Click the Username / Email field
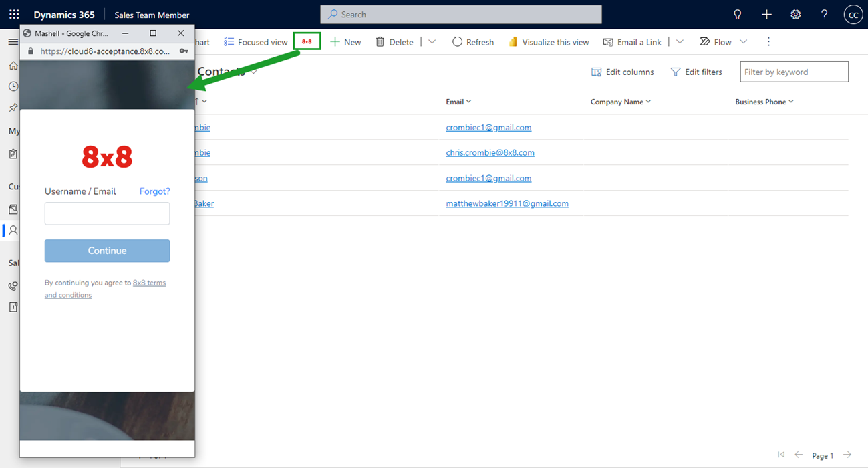 pyautogui.click(x=107, y=213)
